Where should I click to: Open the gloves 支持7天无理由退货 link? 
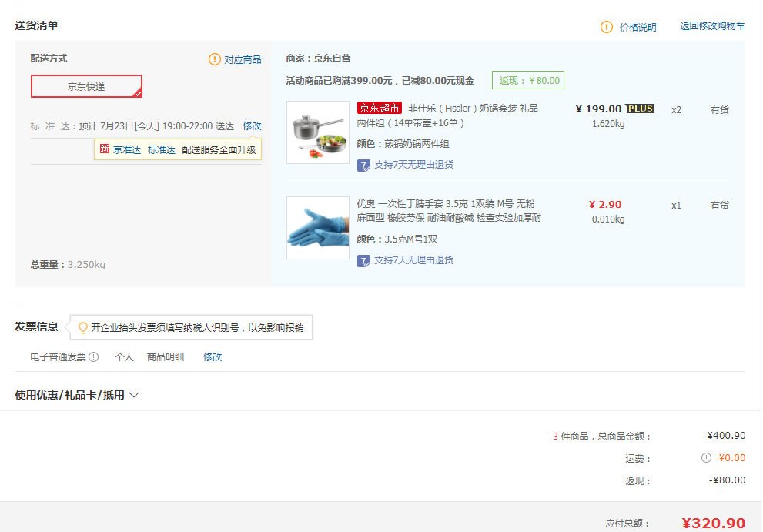pos(413,260)
